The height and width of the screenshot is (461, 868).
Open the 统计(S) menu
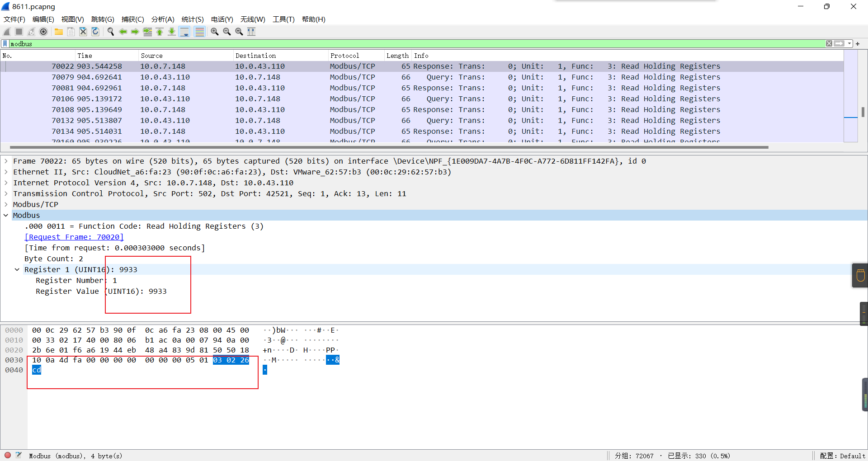click(x=193, y=19)
